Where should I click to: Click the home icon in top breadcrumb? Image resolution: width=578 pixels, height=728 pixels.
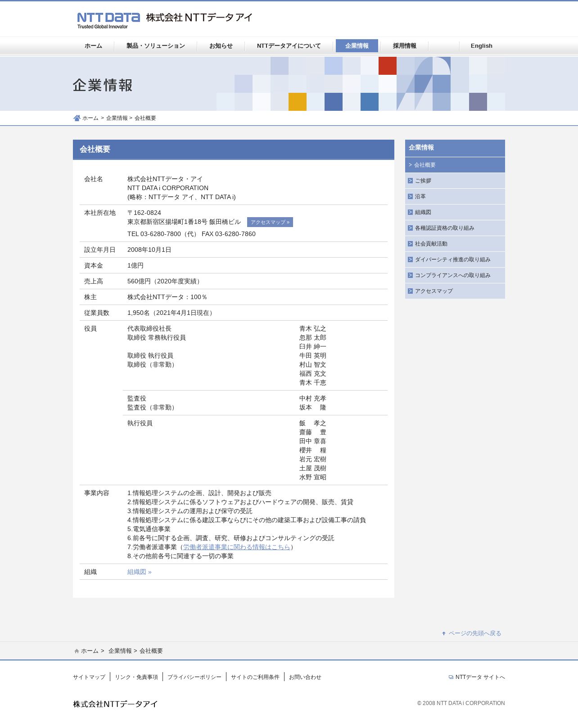(x=77, y=118)
